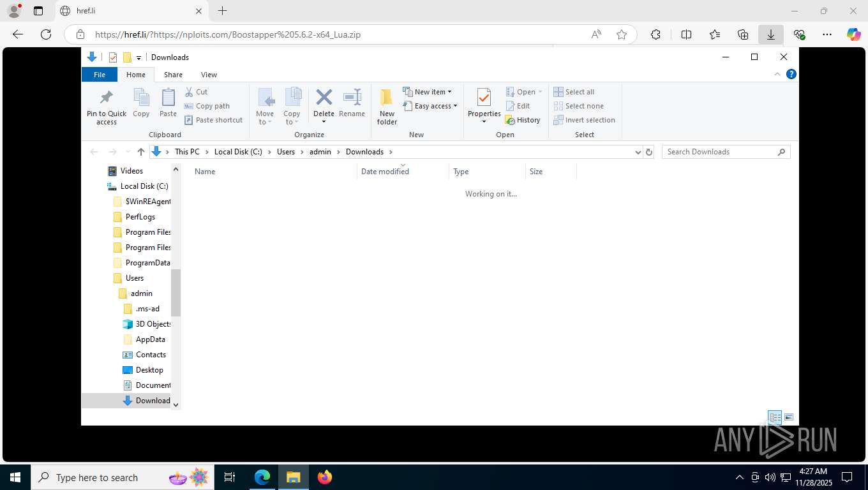868x490 pixels.
Task: Open Customize Quick Access Toolbar arrow
Action: pyautogui.click(x=139, y=57)
